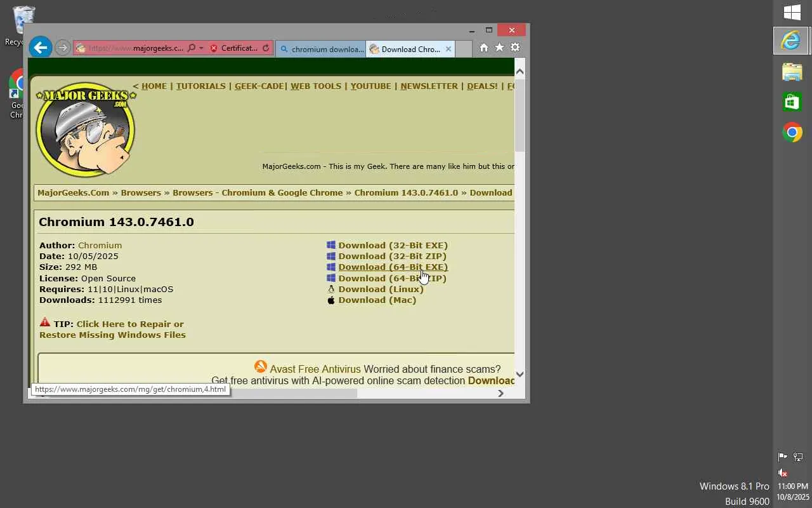The width and height of the screenshot is (812, 508).
Task: Click the grey Forward arrow button
Action: (x=62, y=48)
